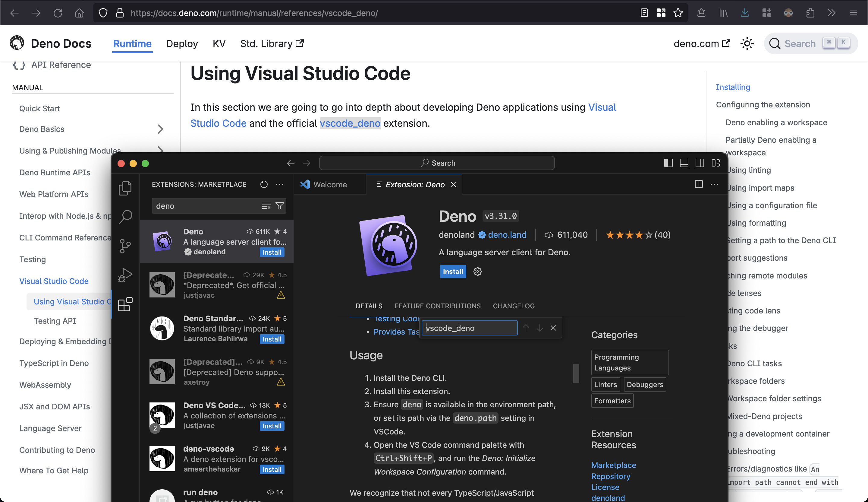Select the Details tab
The width and height of the screenshot is (868, 502).
(x=369, y=306)
